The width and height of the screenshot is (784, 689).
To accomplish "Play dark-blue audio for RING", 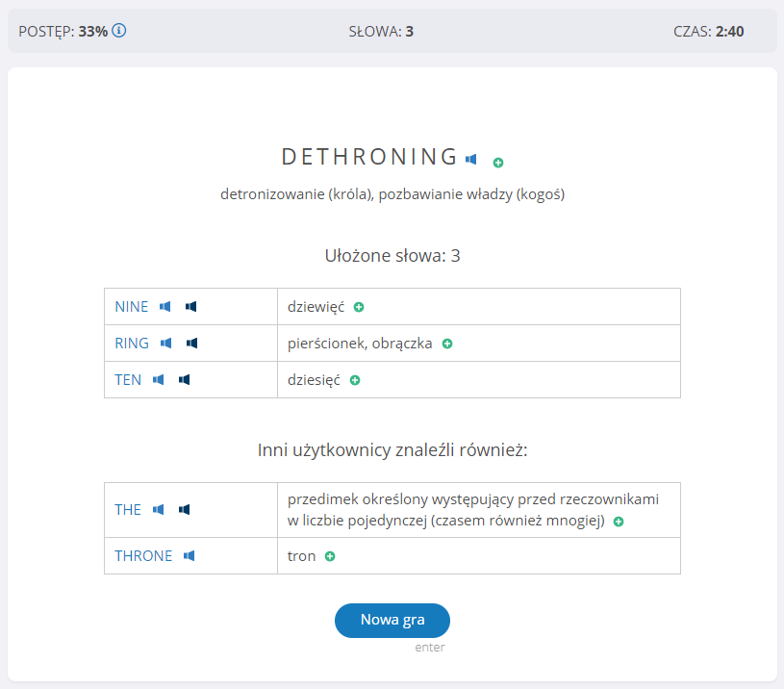I will 192,343.
